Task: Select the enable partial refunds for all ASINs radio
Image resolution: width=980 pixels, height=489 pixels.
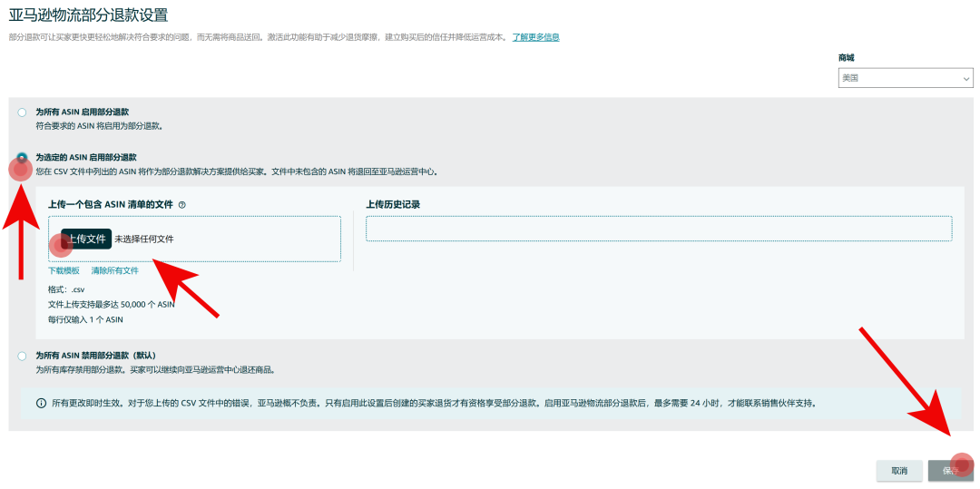Action: tap(22, 112)
